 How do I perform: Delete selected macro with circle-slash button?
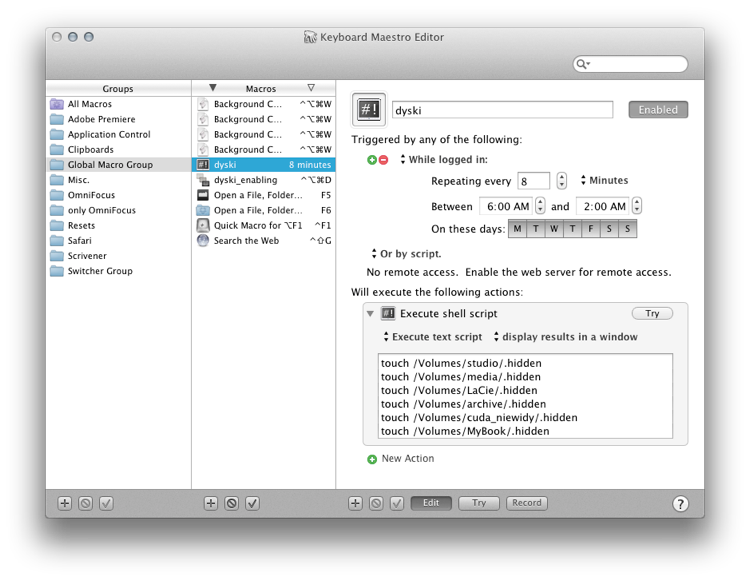point(232,503)
